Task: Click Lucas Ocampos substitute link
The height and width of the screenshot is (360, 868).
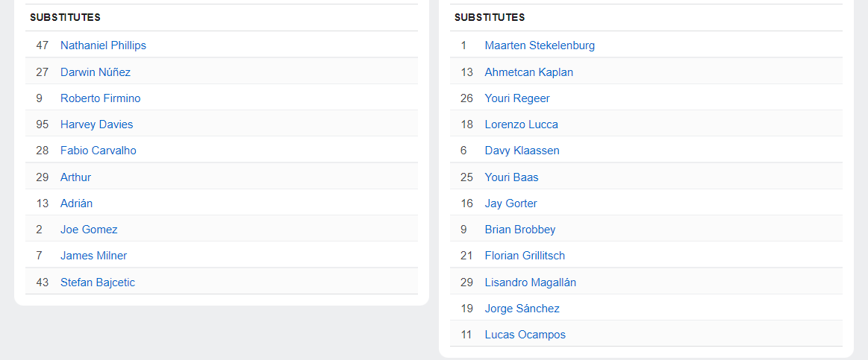Action: 525,335
